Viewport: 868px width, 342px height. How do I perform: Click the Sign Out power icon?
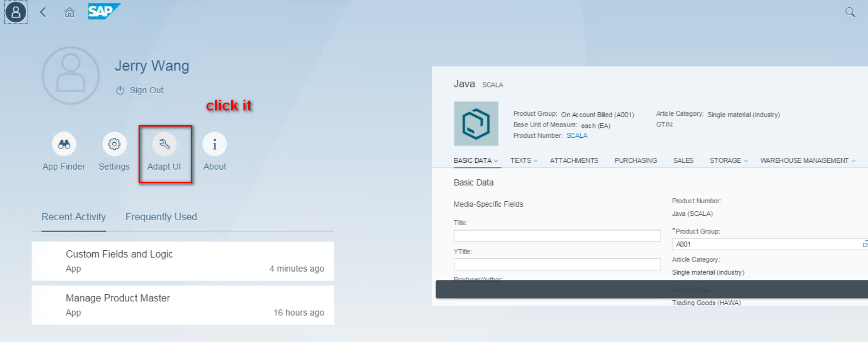[120, 90]
